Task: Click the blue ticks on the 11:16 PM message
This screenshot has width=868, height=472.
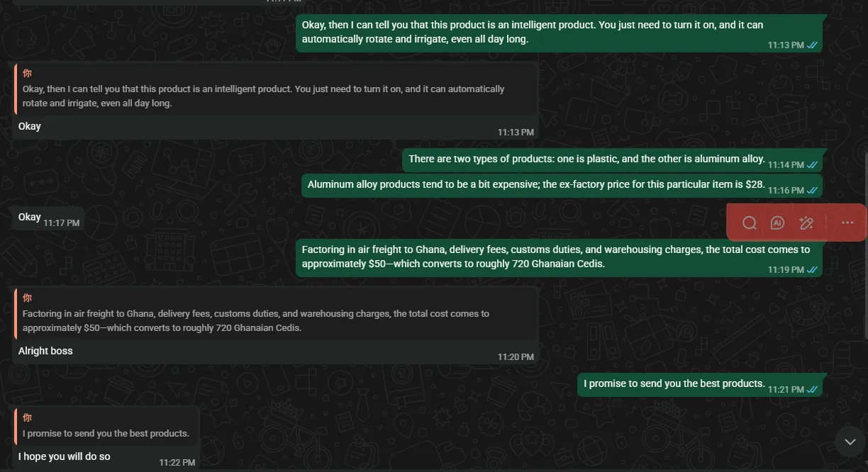Action: coord(813,191)
